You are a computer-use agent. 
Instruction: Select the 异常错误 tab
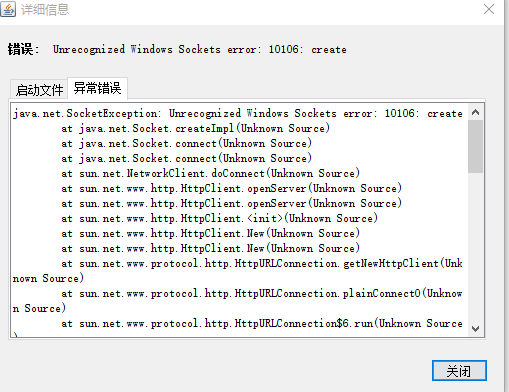pyautogui.click(x=97, y=88)
